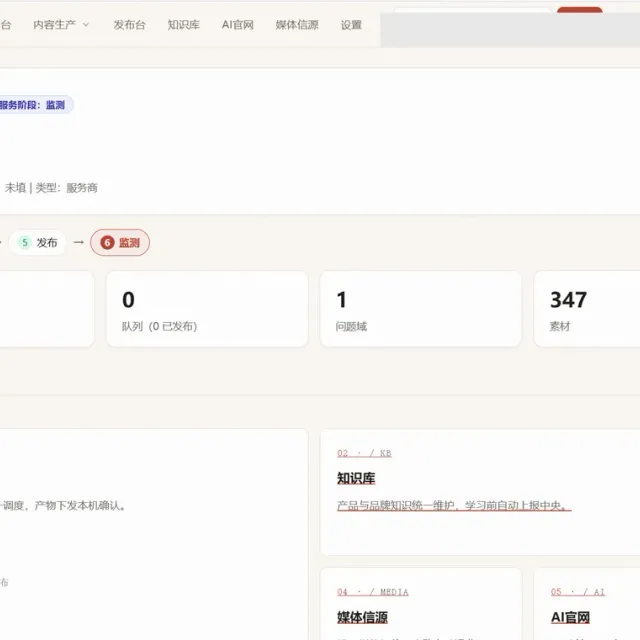Click the 05 · / AI link
The width and height of the screenshot is (640, 640).
pyautogui.click(x=578, y=592)
